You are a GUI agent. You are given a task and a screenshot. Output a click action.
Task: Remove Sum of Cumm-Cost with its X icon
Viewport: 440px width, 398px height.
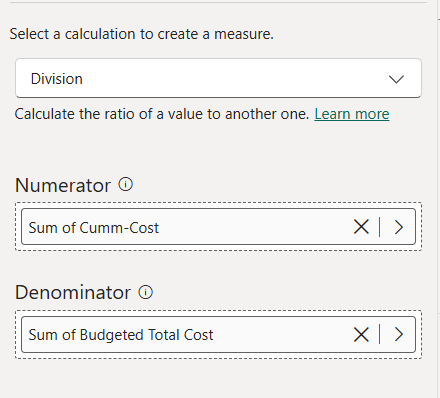coord(361,227)
